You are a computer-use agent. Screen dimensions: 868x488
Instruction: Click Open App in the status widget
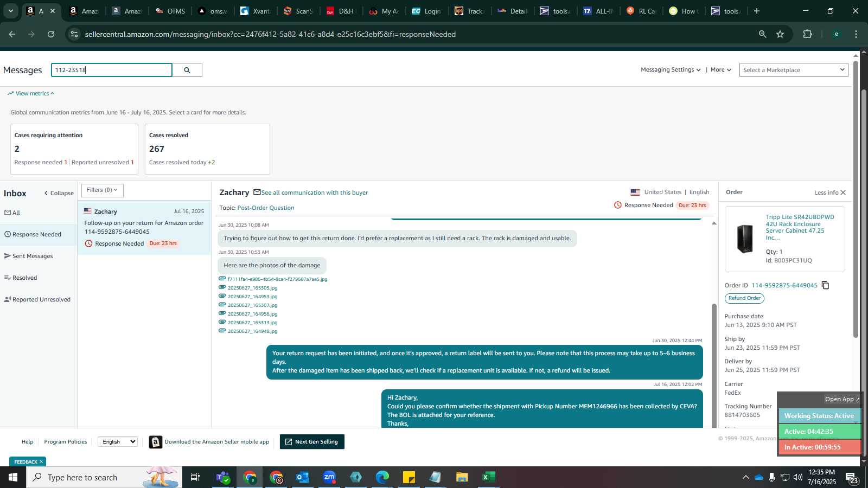842,399
